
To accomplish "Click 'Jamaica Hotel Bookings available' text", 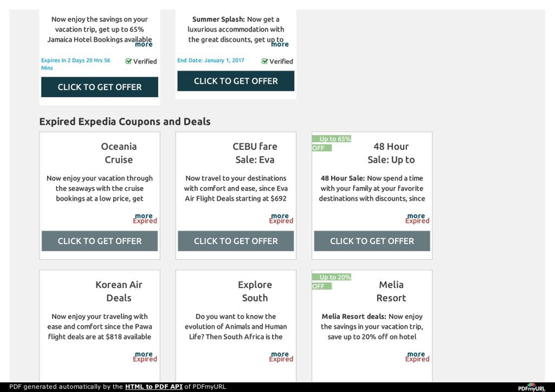I will pyautogui.click(x=100, y=39).
